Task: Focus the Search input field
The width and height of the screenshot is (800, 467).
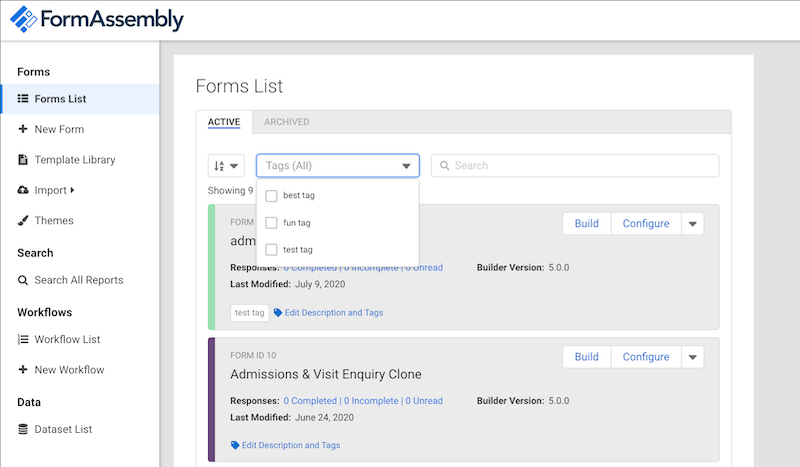Action: [575, 166]
